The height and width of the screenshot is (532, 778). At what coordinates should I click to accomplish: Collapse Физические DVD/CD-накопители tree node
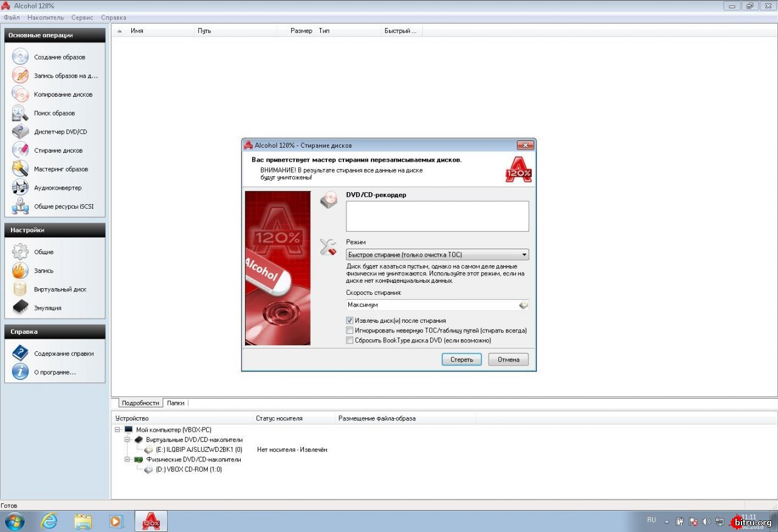tap(128, 460)
